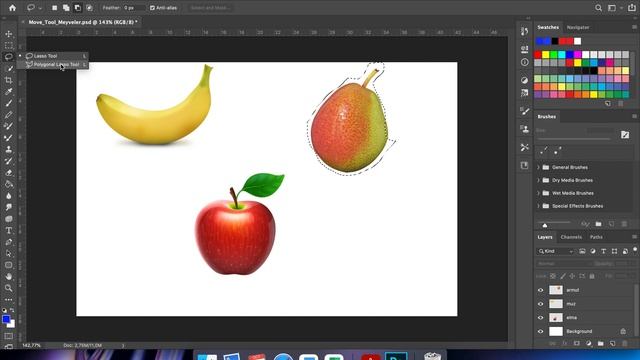Select the red swatch in Swatches
Viewport: 640px width, 360px height.
(538, 55)
